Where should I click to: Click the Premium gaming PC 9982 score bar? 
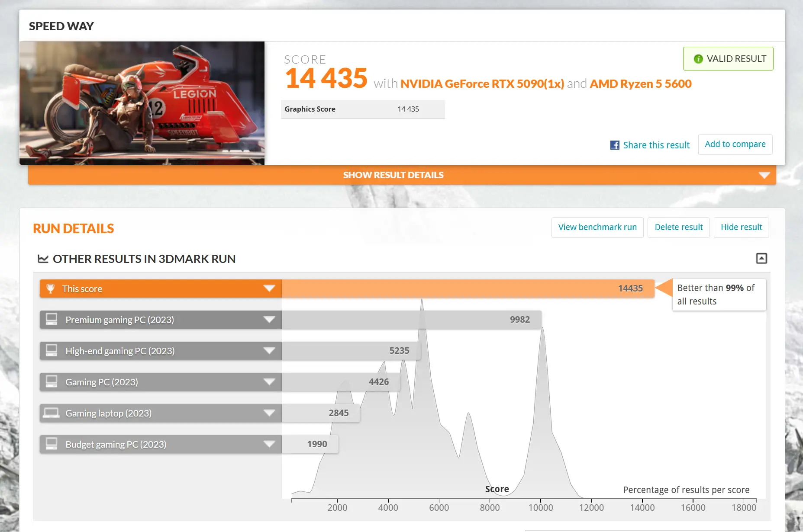411,320
